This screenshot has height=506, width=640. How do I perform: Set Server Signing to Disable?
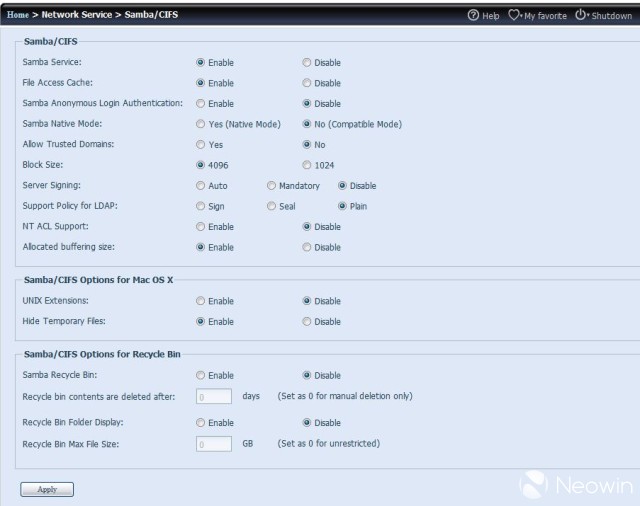point(342,186)
